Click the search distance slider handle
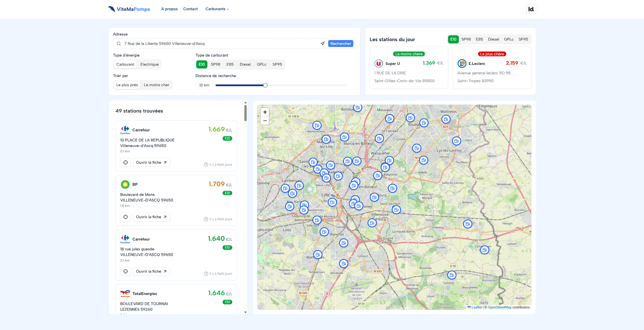Image resolution: width=644 pixels, height=330 pixels. click(265, 85)
